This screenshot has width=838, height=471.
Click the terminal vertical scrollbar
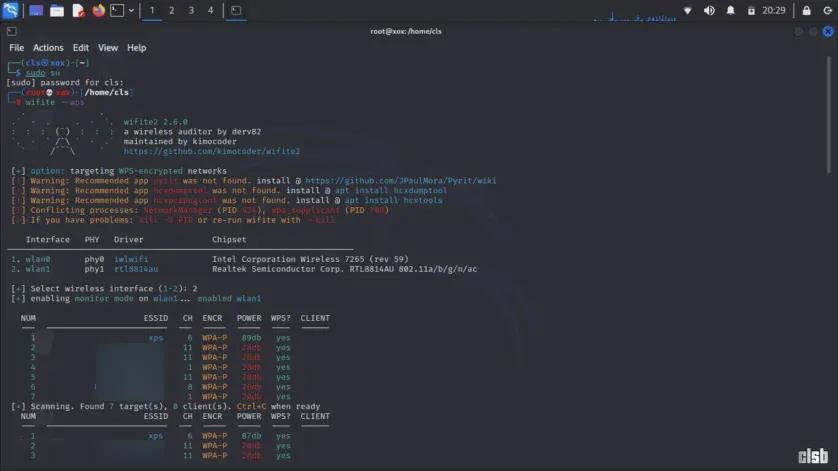click(x=828, y=115)
